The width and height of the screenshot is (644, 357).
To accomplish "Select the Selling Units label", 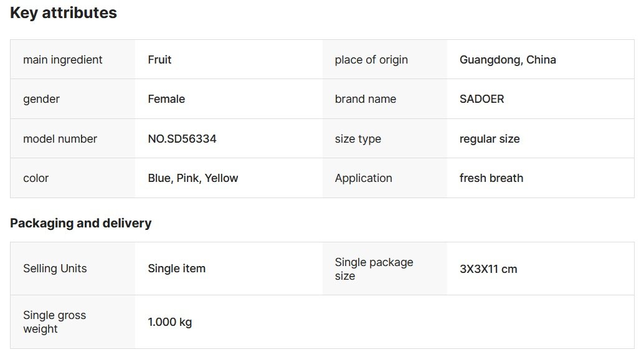I will click(x=55, y=269).
